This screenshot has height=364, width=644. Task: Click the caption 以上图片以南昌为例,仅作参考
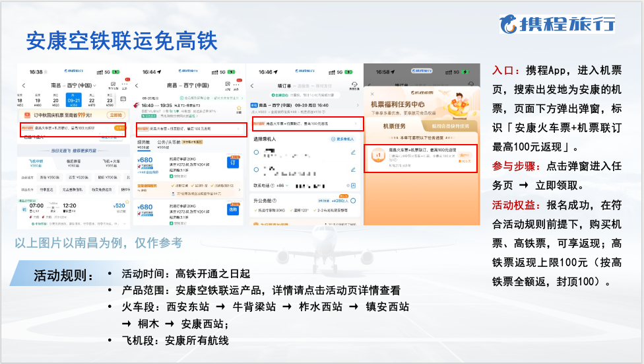point(98,242)
